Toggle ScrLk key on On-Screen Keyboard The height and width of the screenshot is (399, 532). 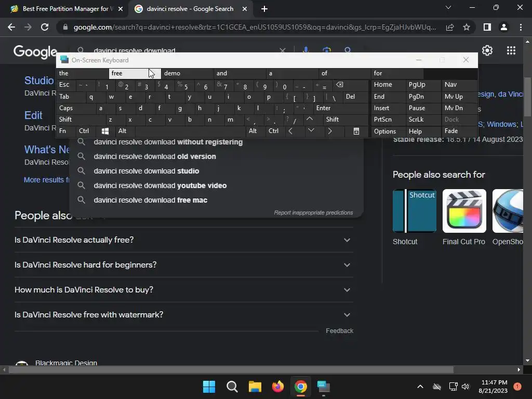tap(423, 119)
